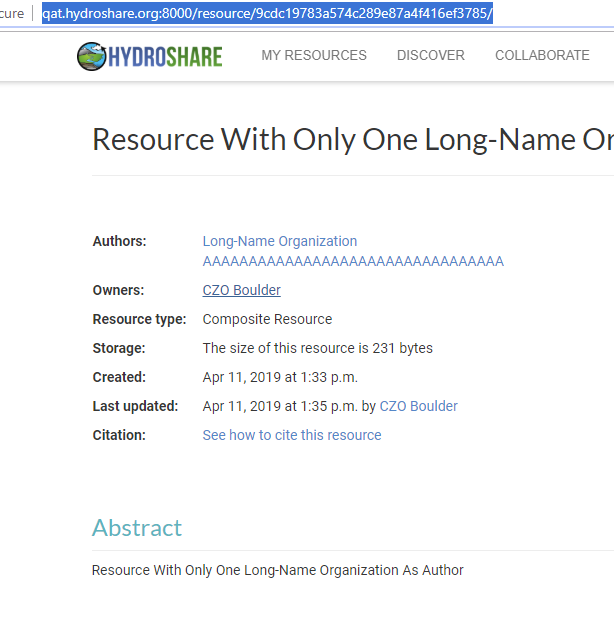Click the Abstract section heading

tap(137, 528)
